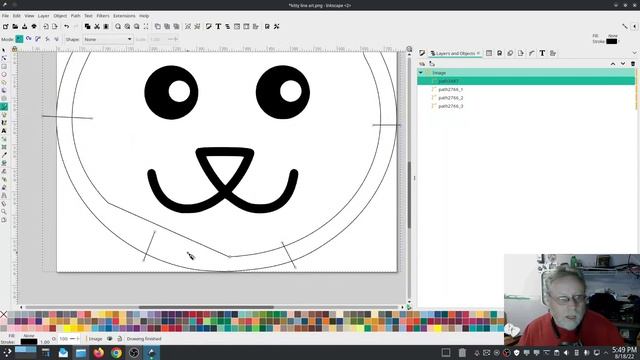The image size is (640, 360).
Task: Open the Filters menu
Action: (x=103, y=16)
